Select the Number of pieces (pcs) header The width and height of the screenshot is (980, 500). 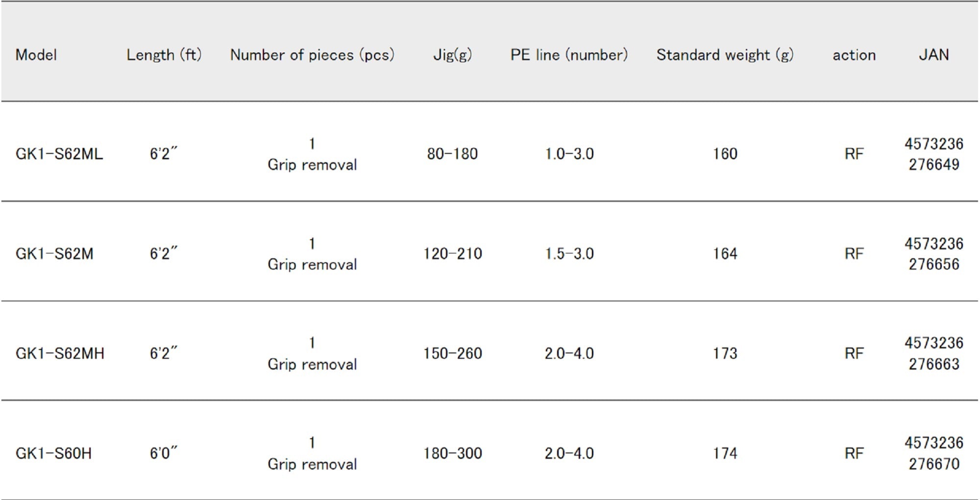312,55
